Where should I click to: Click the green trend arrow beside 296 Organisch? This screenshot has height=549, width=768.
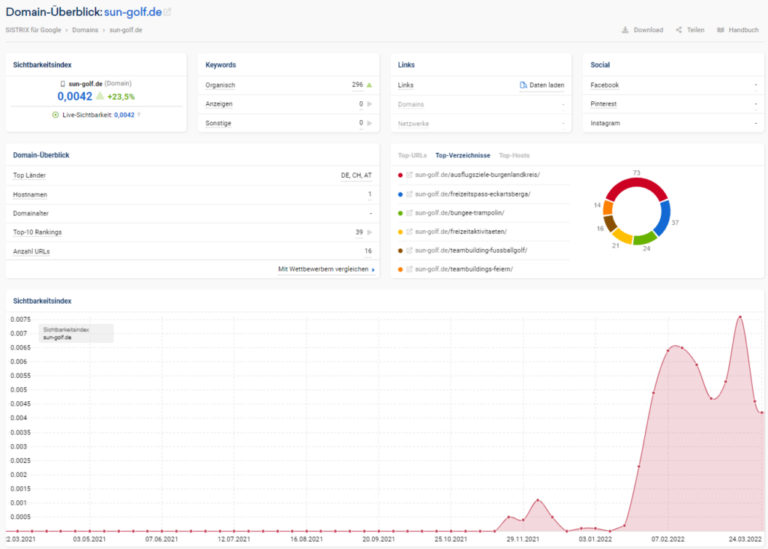(x=369, y=85)
